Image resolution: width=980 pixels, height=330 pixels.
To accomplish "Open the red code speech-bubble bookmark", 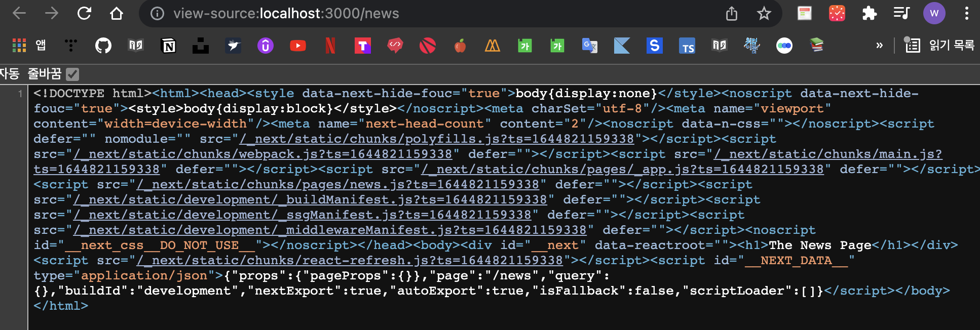I will tap(395, 46).
